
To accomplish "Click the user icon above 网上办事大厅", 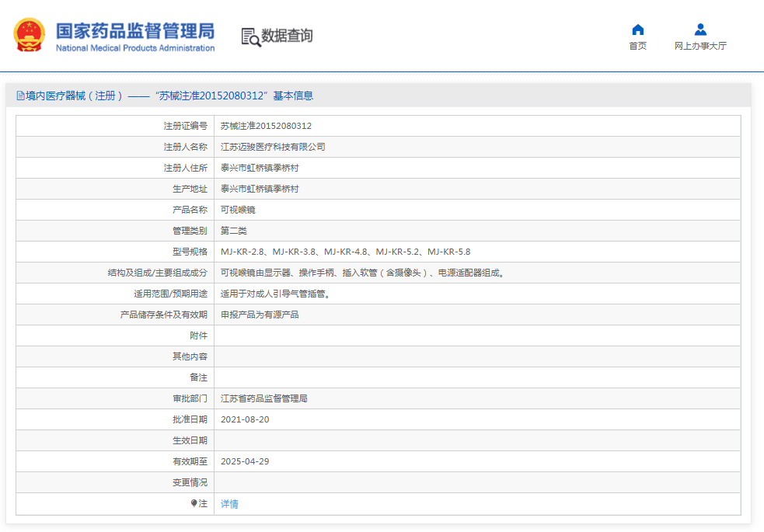I will coord(700,30).
